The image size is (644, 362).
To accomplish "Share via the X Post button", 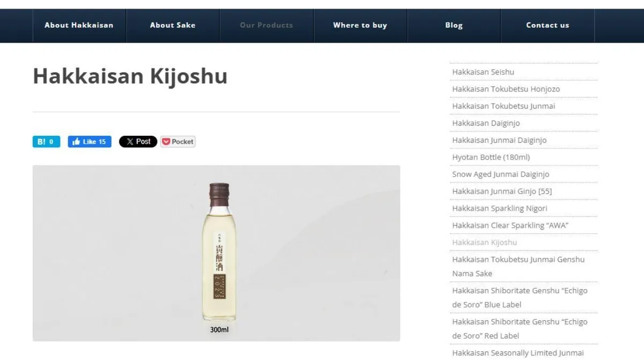I will [138, 142].
